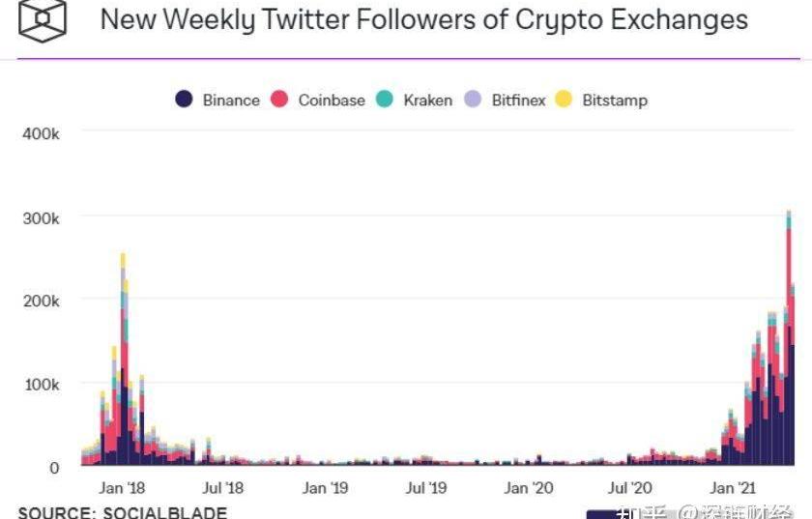Click the chart title about Twitter followers
This screenshot has height=519, width=812.
423,19
